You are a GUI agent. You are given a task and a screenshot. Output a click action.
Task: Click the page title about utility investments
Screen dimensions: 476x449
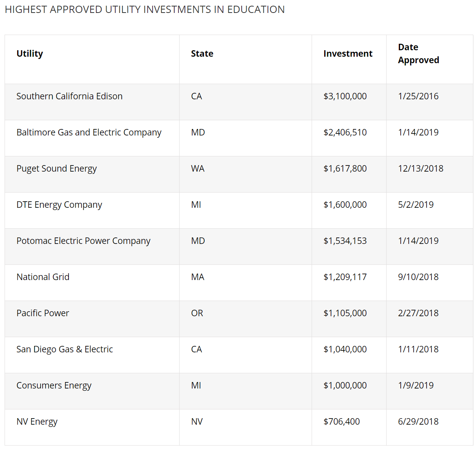point(145,10)
